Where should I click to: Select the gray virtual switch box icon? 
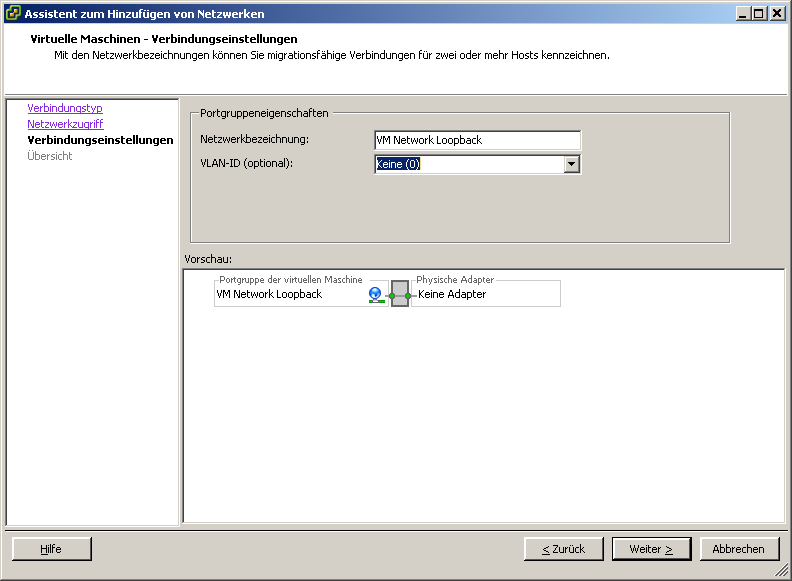click(400, 295)
